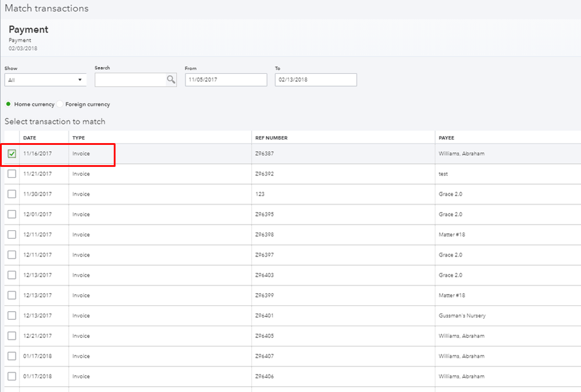This screenshot has width=581, height=392.
Task: Open the Show dropdown
Action: coord(45,80)
